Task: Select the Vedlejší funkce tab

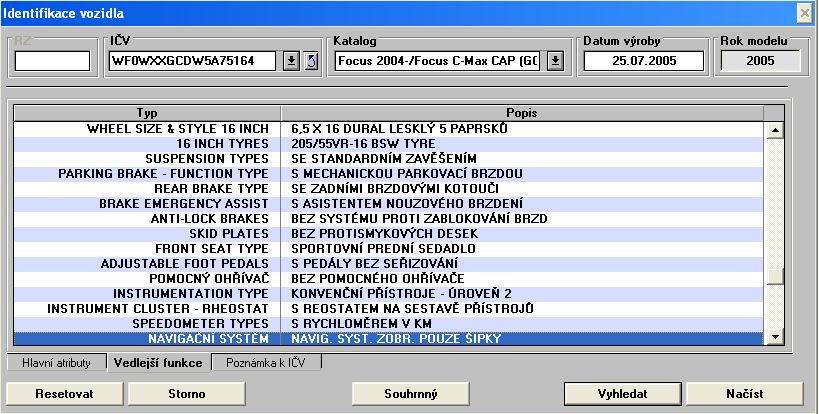Action: pyautogui.click(x=159, y=362)
